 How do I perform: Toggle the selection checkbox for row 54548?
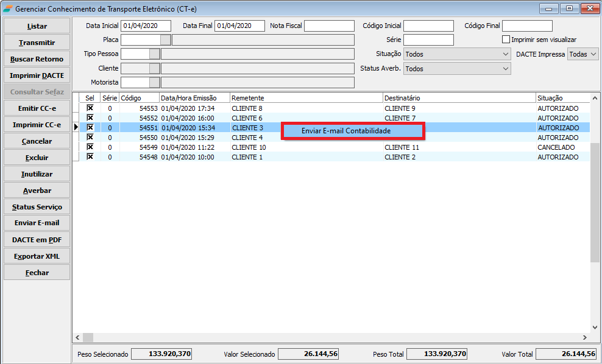coord(90,157)
